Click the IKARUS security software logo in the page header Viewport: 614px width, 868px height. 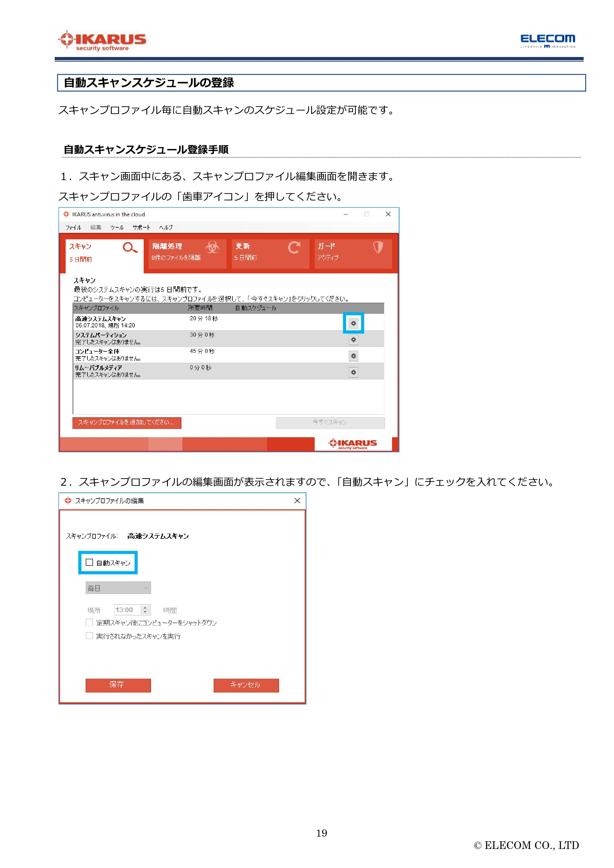pos(102,41)
